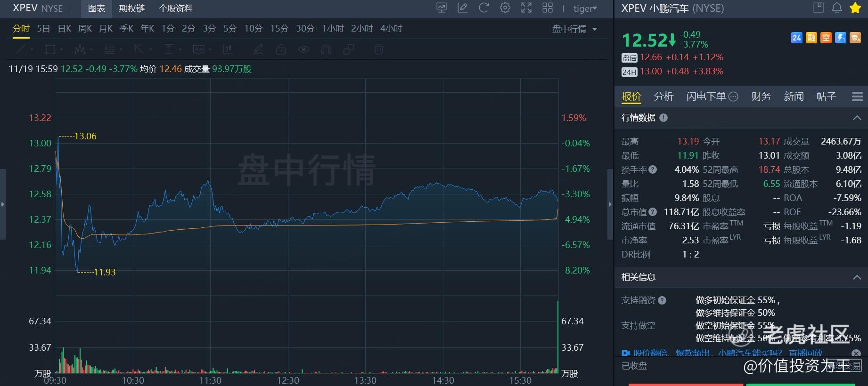Toggle drawings visibility eye icon
Viewport: 868px width, 386px height.
point(303,49)
